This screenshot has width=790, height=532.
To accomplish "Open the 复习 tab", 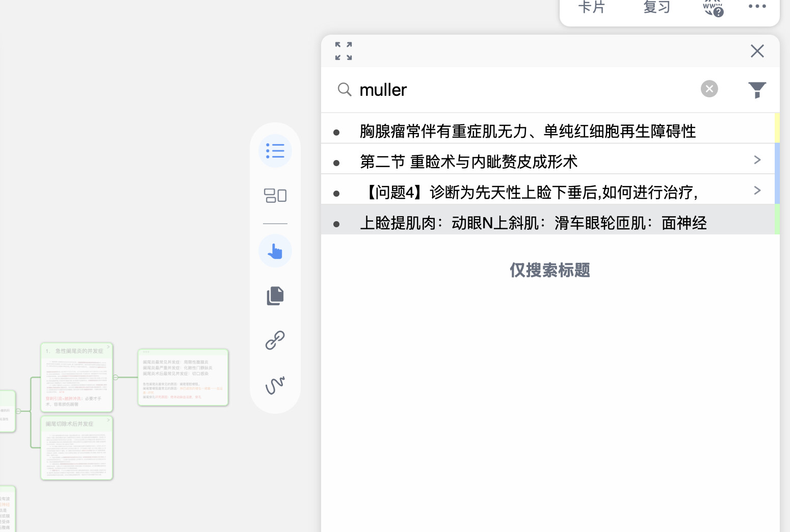I will pyautogui.click(x=656, y=7).
